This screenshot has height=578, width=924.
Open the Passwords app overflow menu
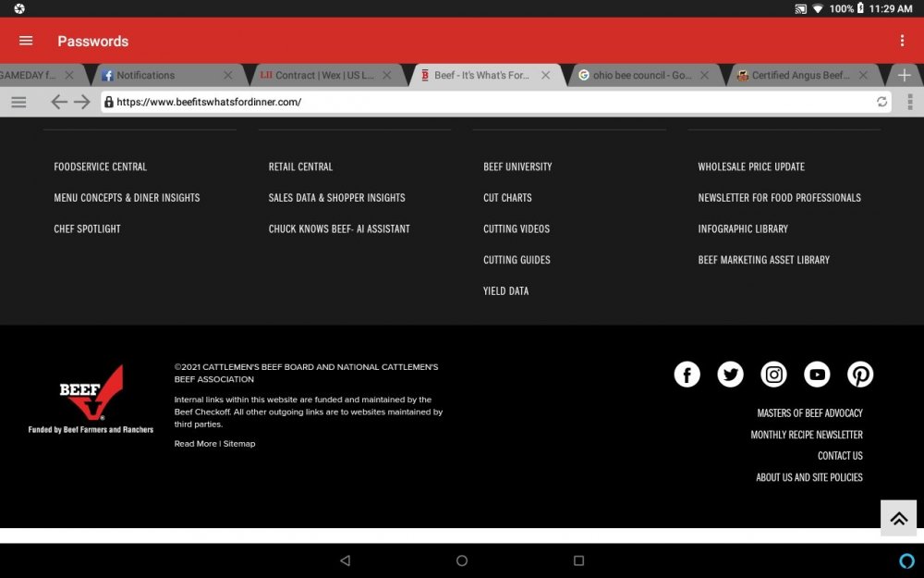click(902, 41)
